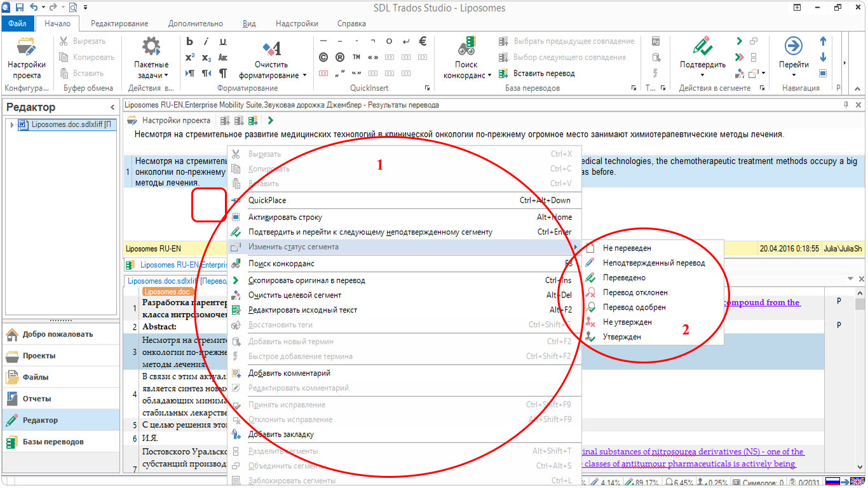Apply underline formatting
The width and height of the screenshot is (868, 488).
point(223,41)
